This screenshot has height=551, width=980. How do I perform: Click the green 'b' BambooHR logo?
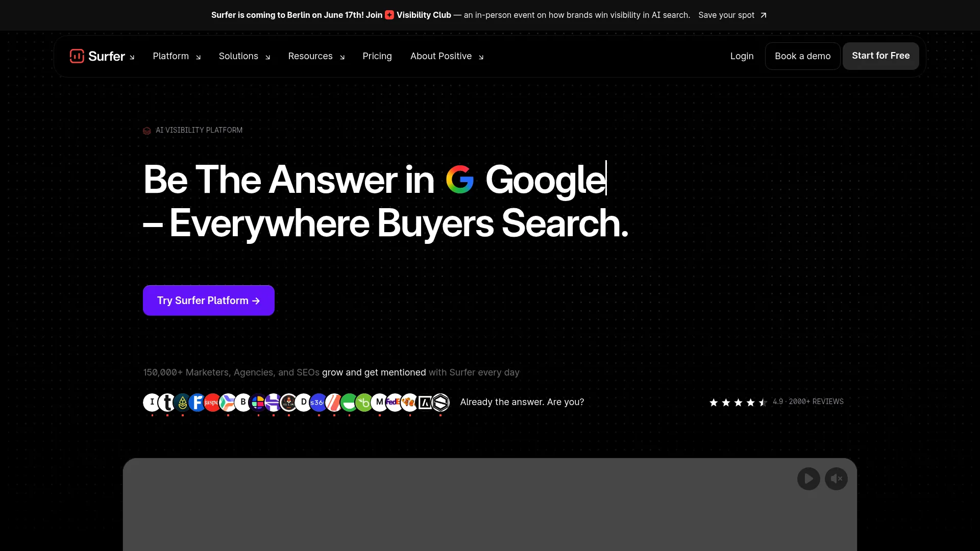[x=364, y=403]
